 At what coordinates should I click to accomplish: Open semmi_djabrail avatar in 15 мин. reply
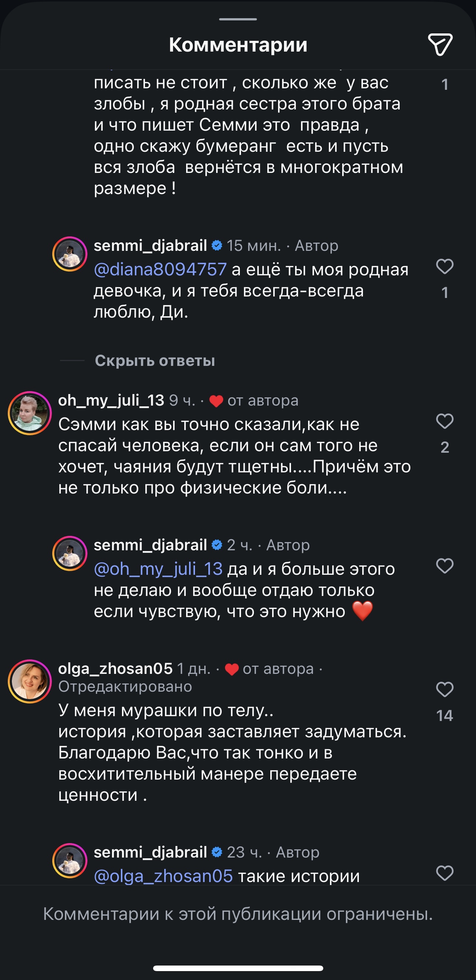click(x=70, y=254)
